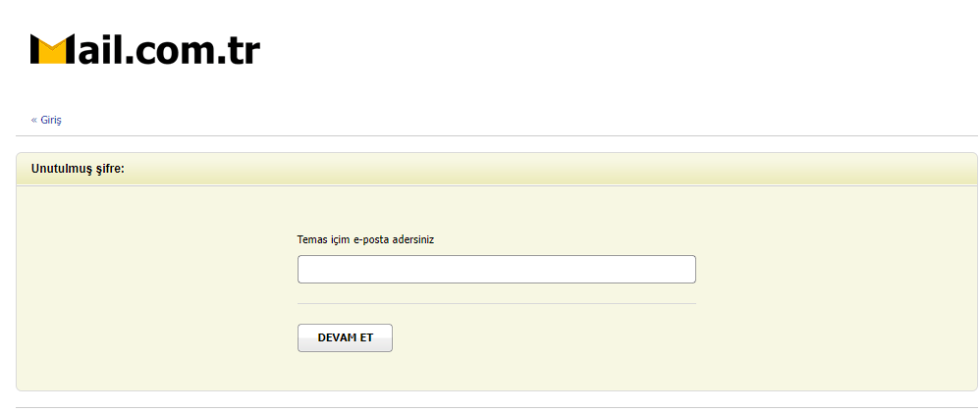Click the 'Unutulmuş şifre:' panel heading
The width and height of the screenshot is (980, 412).
pos(78,169)
